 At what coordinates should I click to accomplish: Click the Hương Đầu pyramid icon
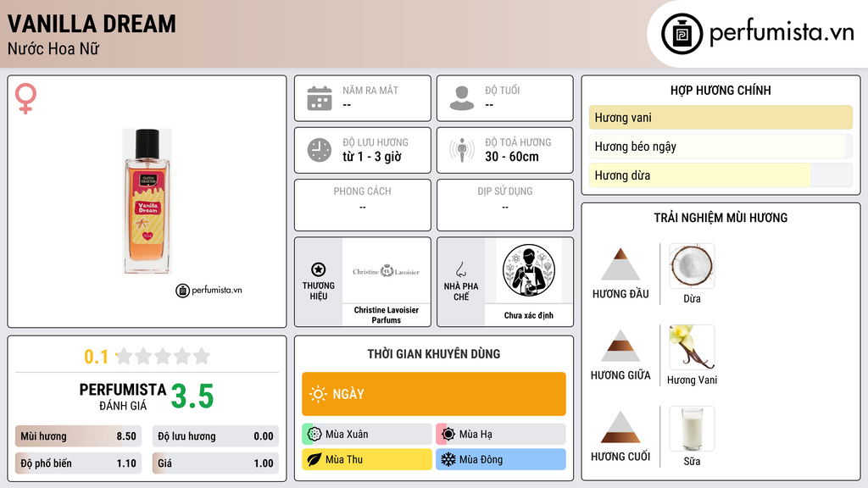620,264
